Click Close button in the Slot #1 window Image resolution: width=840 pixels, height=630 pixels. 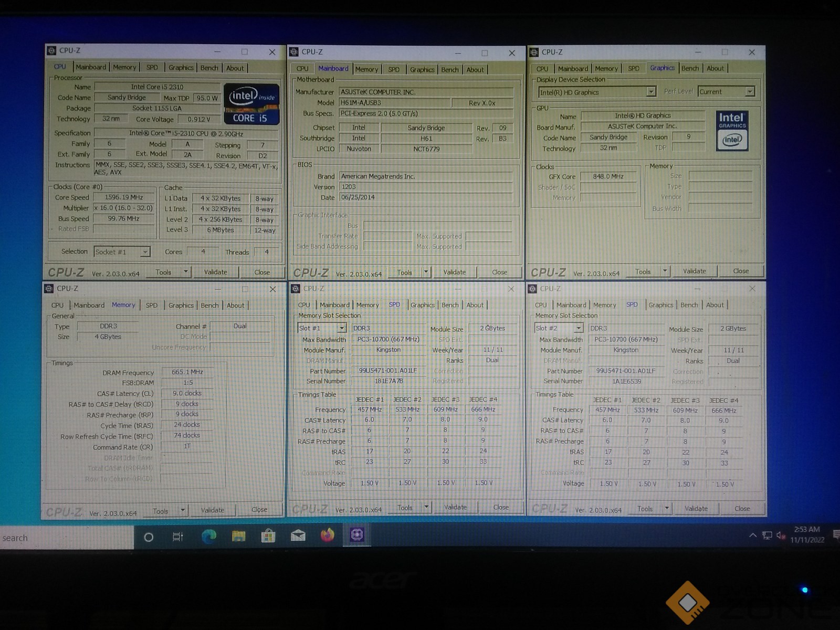[x=501, y=507]
